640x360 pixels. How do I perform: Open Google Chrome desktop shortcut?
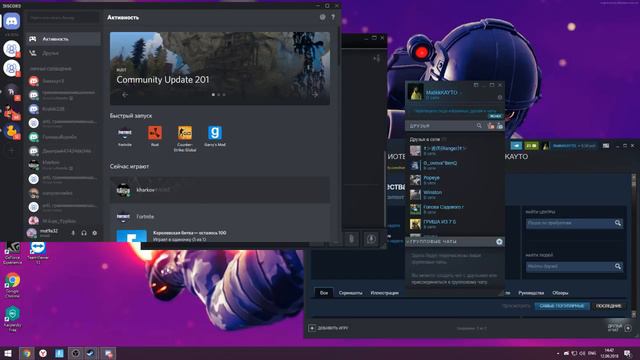[x=12, y=285]
